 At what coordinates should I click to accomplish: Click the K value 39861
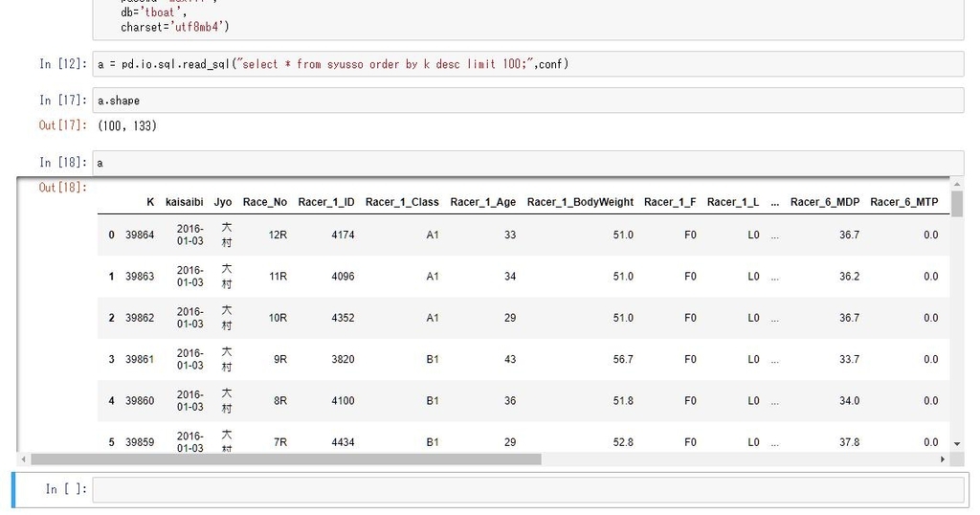[x=140, y=359]
